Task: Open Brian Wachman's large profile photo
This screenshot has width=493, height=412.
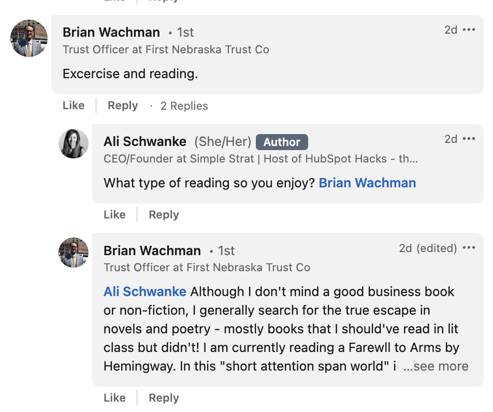Action: click(29, 38)
